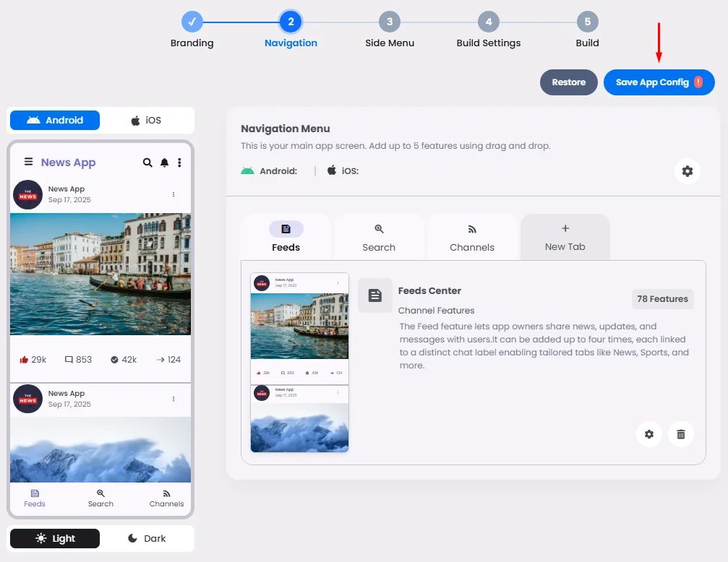
Task: Open first post's three-dot options menu
Action: (x=174, y=194)
